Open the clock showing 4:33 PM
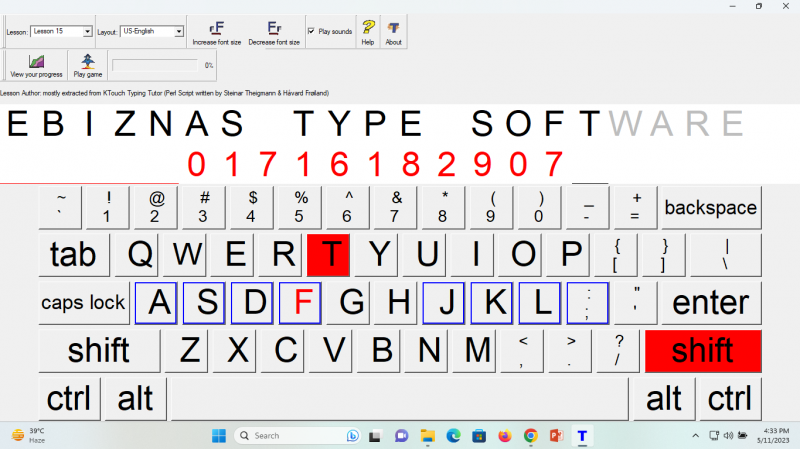800x449 pixels. click(773, 436)
